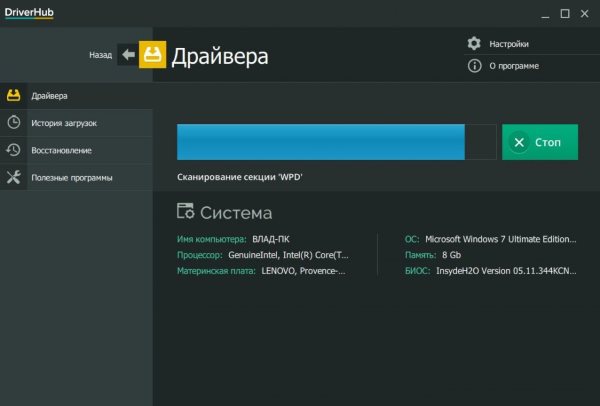Click the blue scan progress bar

pyautogui.click(x=320, y=142)
